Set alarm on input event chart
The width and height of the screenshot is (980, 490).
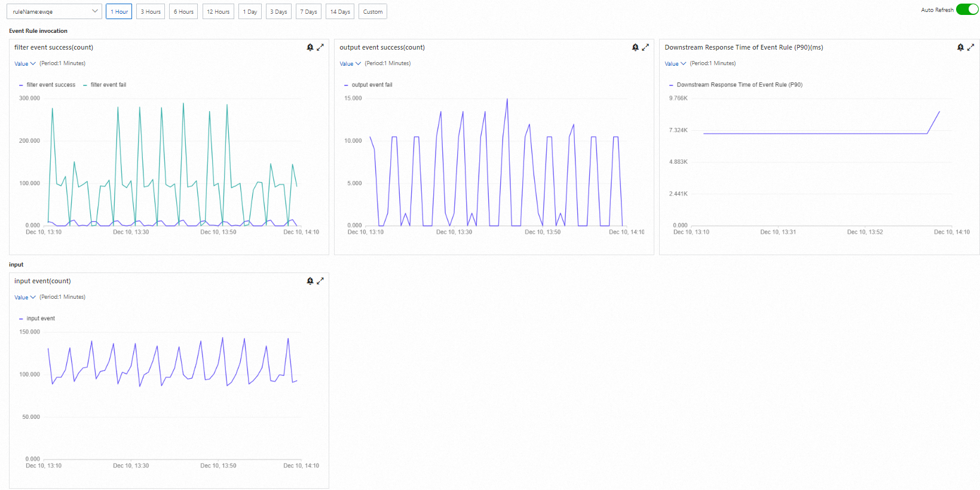(x=310, y=281)
